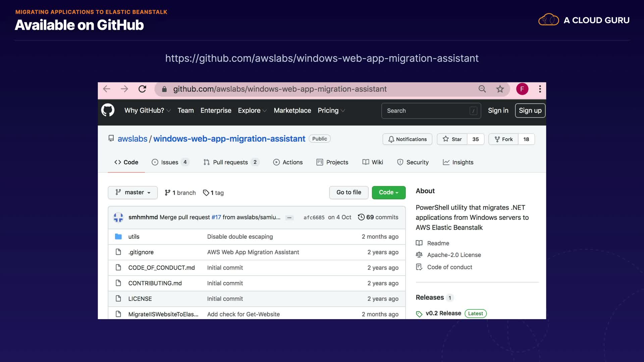Star the repository

click(x=452, y=139)
